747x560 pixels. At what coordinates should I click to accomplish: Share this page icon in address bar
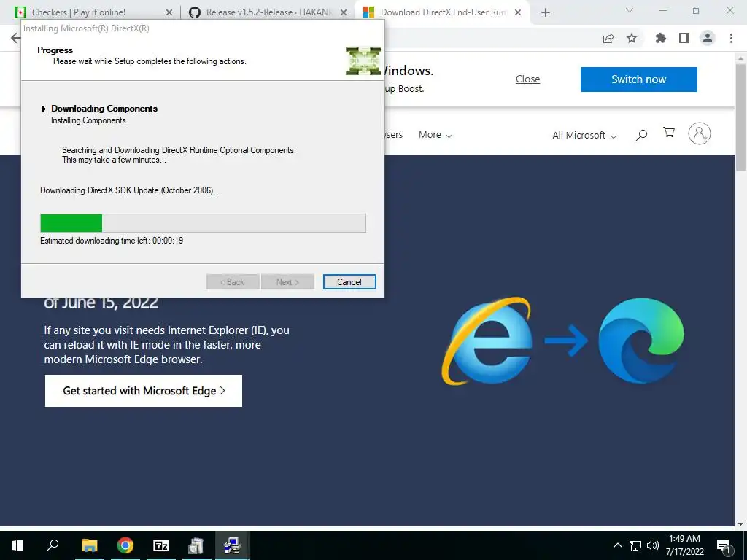[x=608, y=39]
